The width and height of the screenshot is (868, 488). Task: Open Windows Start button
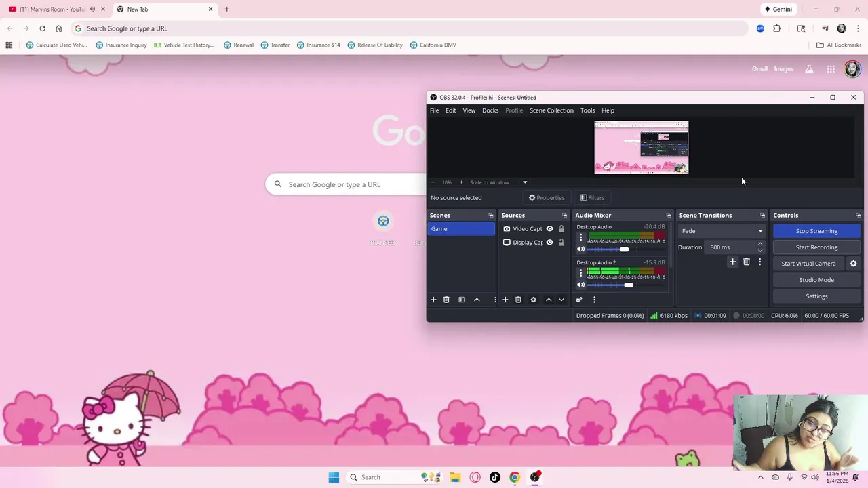coord(334,477)
